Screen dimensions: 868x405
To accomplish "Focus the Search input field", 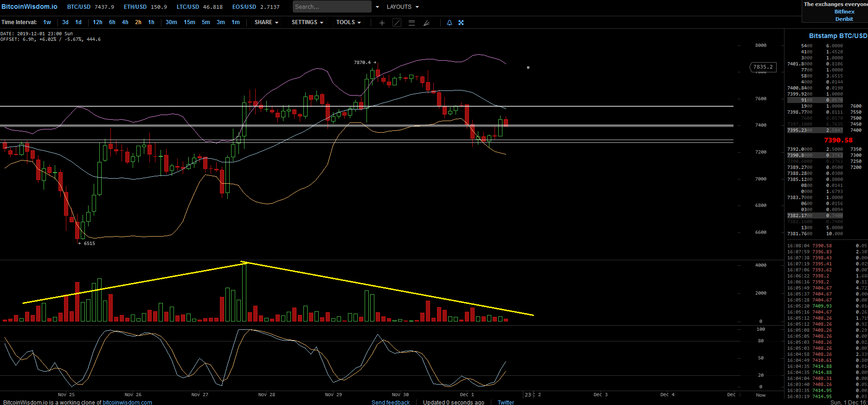I will click(x=332, y=7).
